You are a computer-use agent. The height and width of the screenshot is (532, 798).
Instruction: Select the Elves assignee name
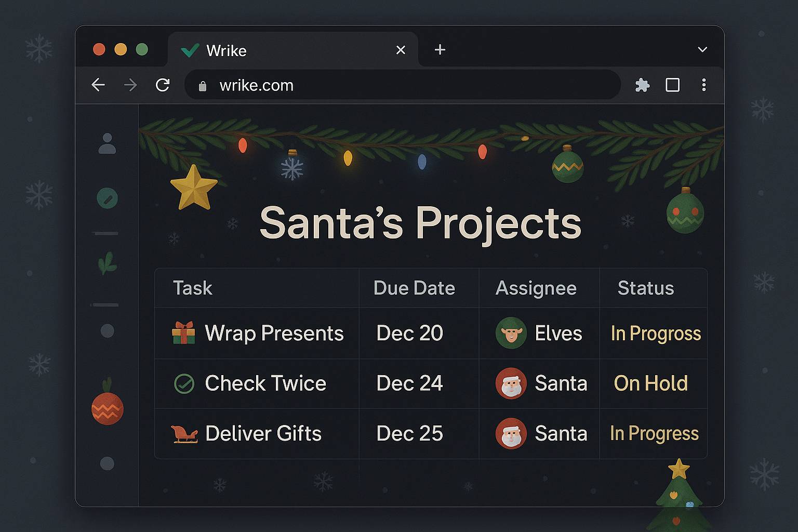click(558, 333)
